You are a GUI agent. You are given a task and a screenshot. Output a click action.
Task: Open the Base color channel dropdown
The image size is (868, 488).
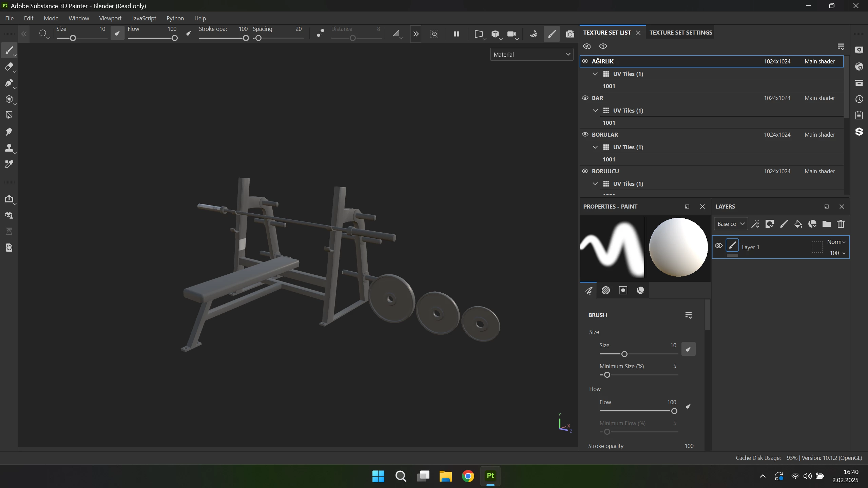pyautogui.click(x=731, y=224)
